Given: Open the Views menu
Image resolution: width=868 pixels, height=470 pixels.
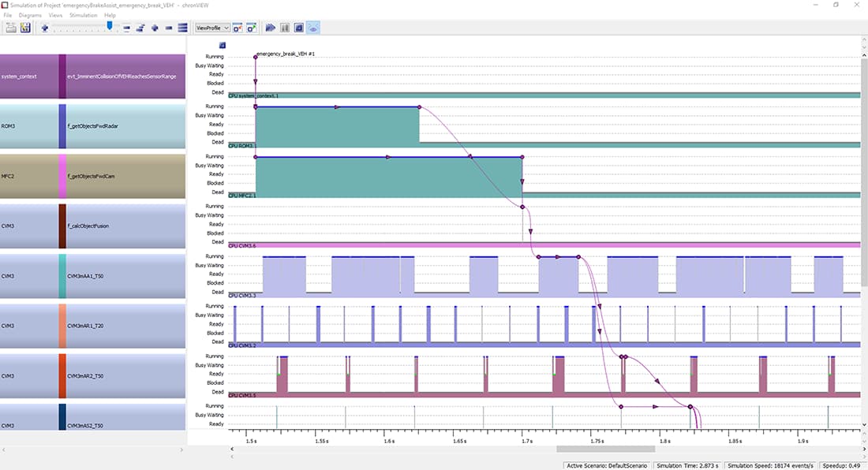Looking at the screenshot, I should (x=55, y=16).
